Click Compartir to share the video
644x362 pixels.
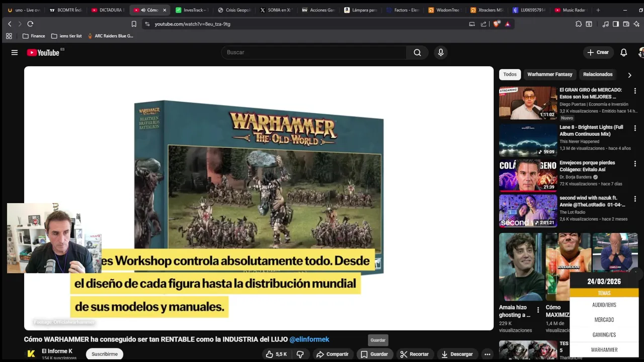pos(332,354)
